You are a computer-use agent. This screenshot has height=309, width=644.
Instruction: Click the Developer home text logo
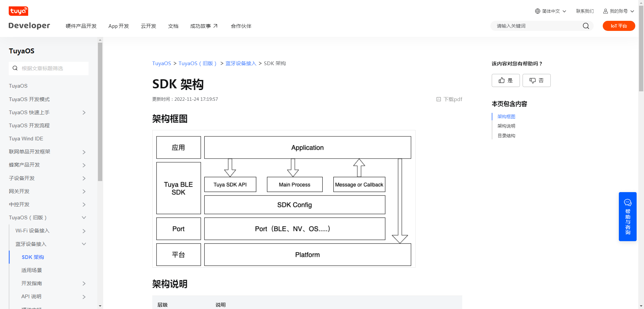[29, 26]
